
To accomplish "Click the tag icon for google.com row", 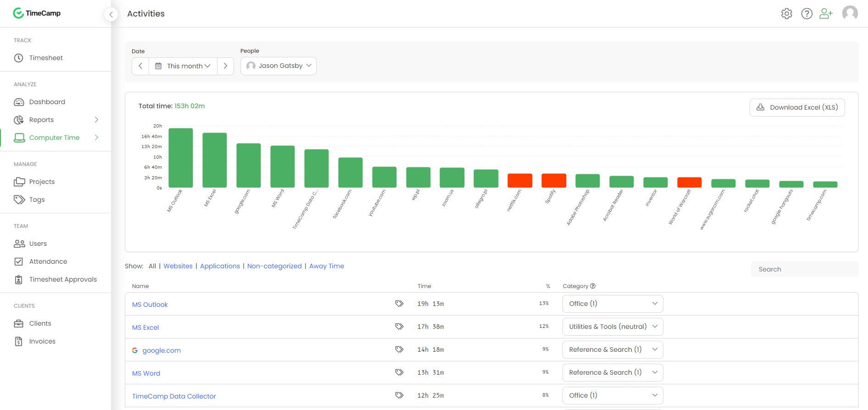I will pyautogui.click(x=399, y=349).
